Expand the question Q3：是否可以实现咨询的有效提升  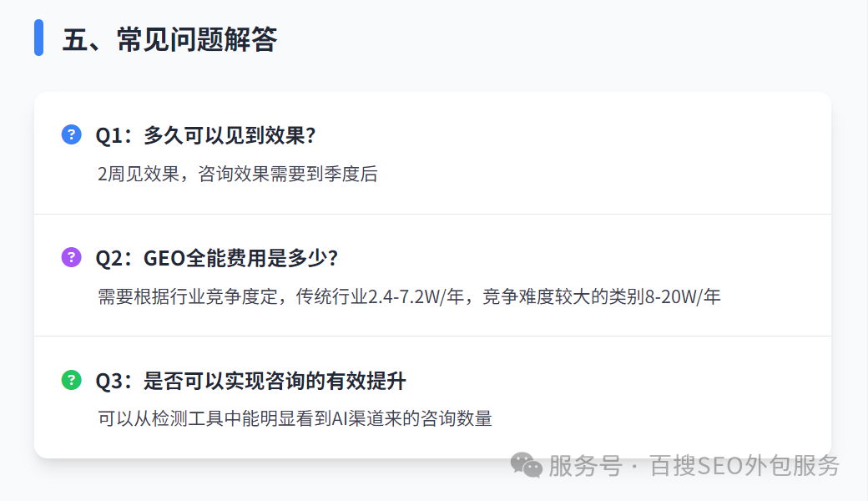coord(250,381)
